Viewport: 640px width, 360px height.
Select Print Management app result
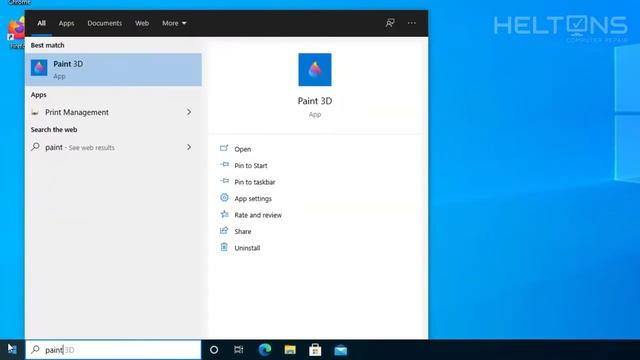click(x=113, y=112)
